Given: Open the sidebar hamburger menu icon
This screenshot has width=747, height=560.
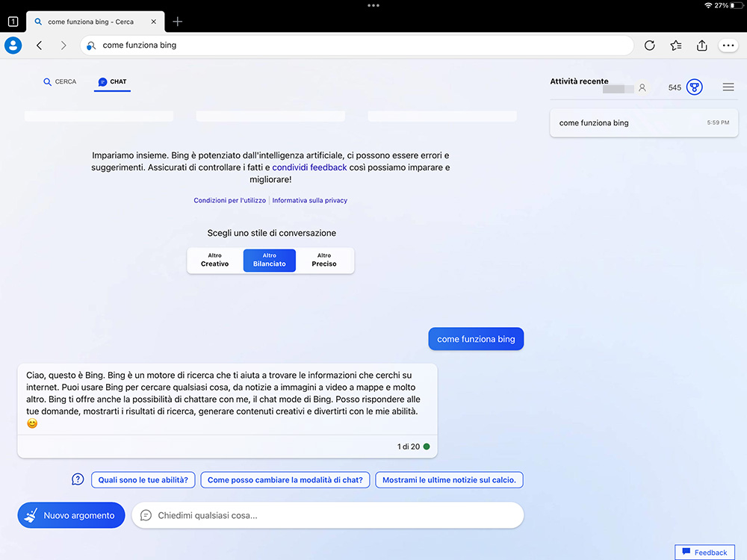Looking at the screenshot, I should coord(728,87).
